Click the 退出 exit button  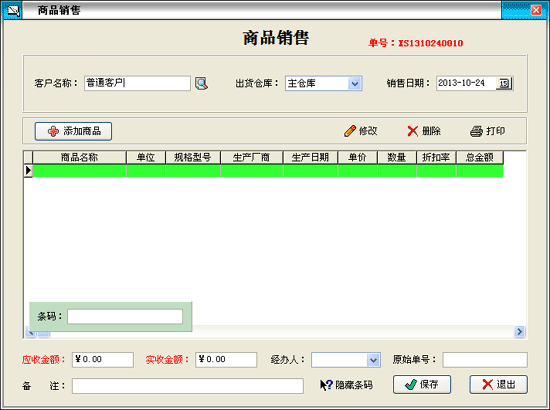point(498,384)
